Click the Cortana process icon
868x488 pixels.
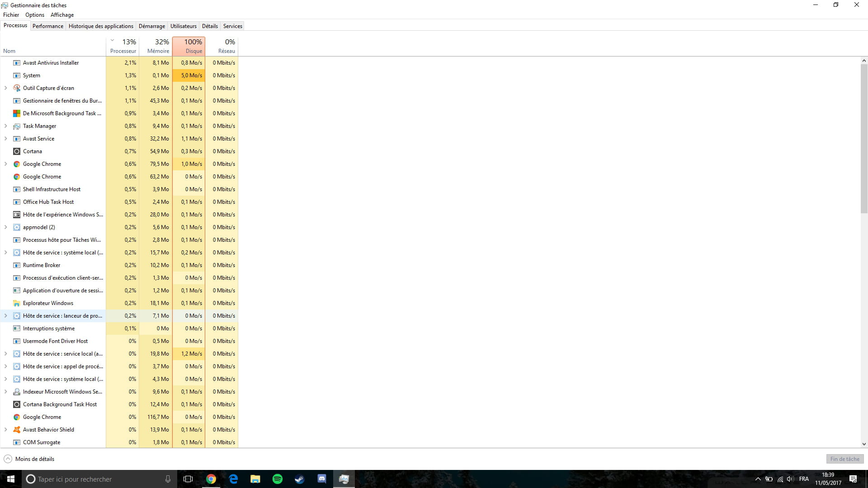pyautogui.click(x=17, y=151)
